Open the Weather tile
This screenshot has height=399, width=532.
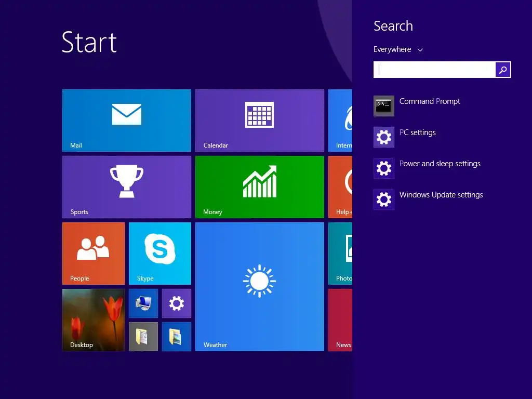tap(260, 287)
